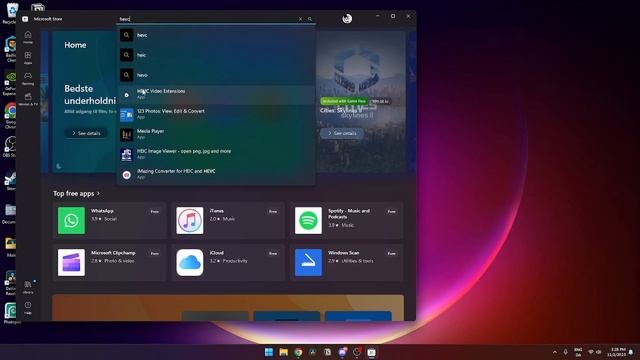Open Movies & TV section in sidebar
This screenshot has height=360, width=640.
[x=28, y=99]
